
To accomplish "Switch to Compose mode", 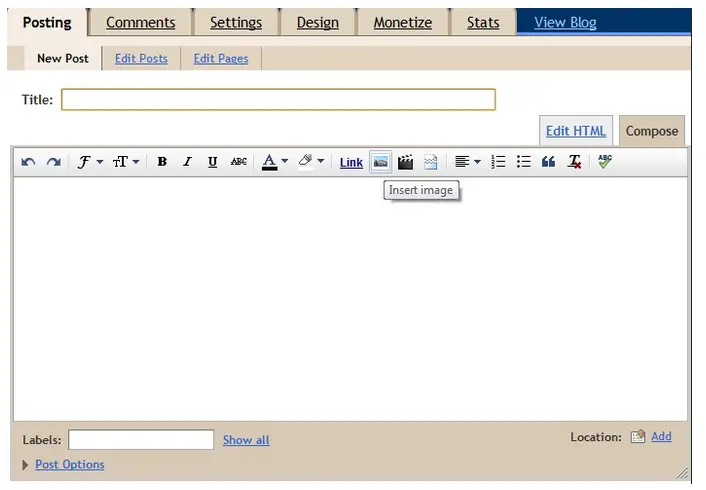I will point(652,131).
